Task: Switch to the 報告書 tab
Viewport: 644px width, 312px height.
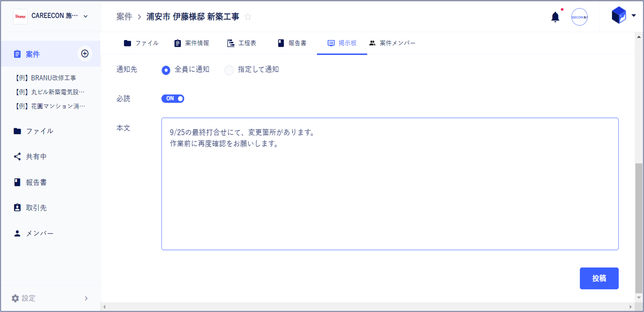Action: 292,43
